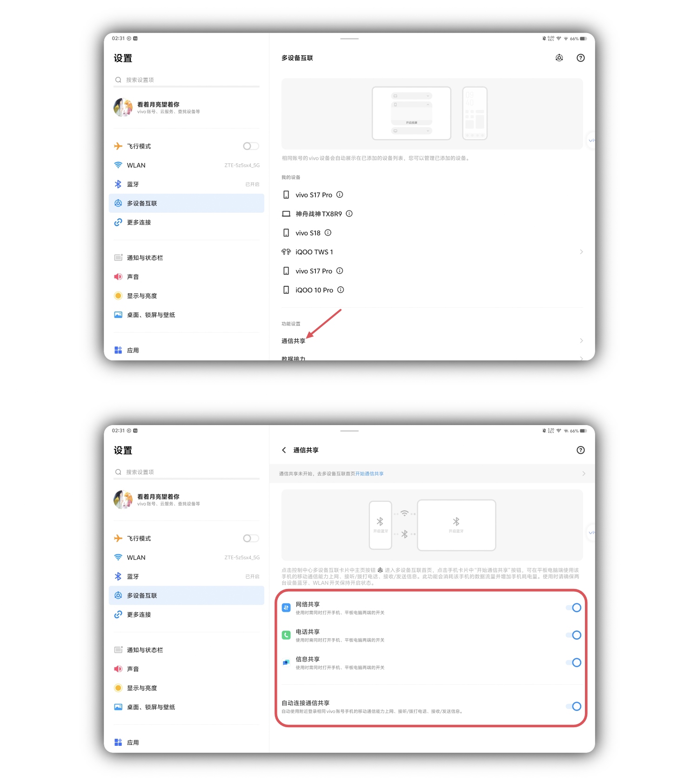Tap phone icon of vivo S18 device
Screen dimensions: 698x784
pyautogui.click(x=286, y=233)
